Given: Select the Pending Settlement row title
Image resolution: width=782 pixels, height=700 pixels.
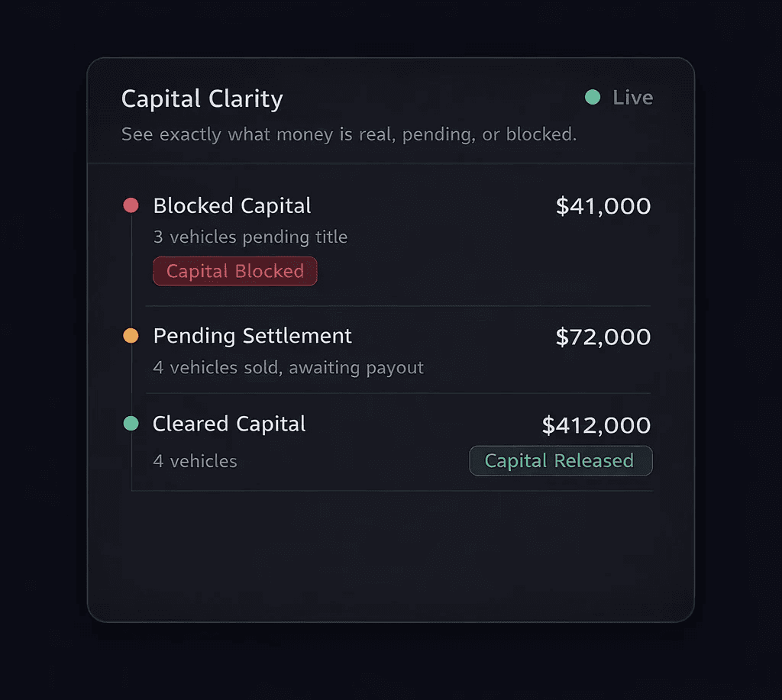Looking at the screenshot, I should (x=252, y=336).
